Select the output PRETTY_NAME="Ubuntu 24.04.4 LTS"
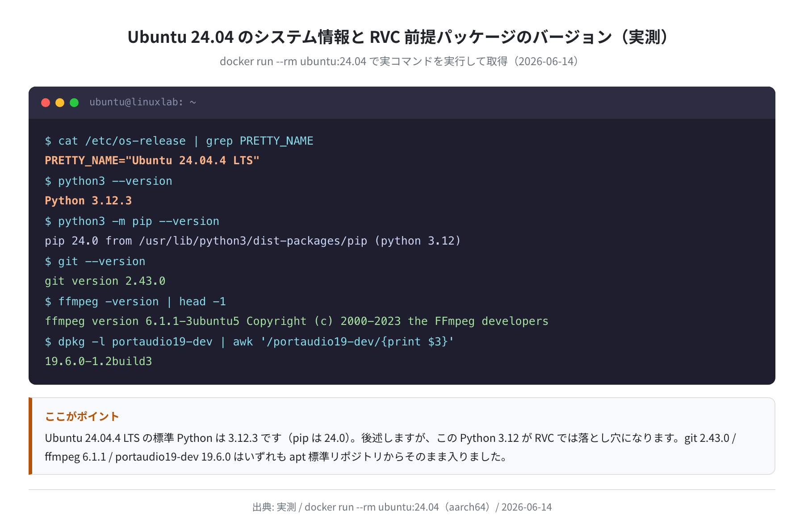804x532 pixels. click(x=152, y=161)
